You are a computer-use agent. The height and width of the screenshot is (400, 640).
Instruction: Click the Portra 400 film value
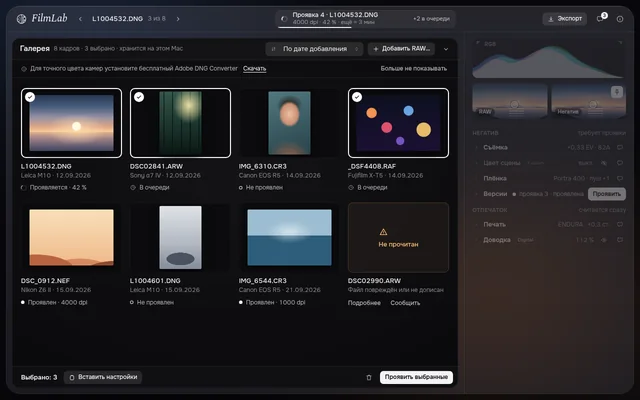[x=571, y=178]
